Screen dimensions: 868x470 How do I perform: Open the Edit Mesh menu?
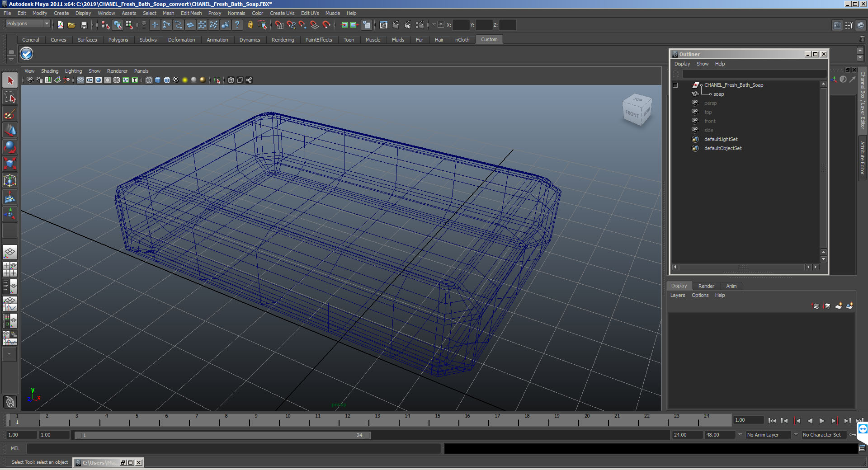point(191,13)
